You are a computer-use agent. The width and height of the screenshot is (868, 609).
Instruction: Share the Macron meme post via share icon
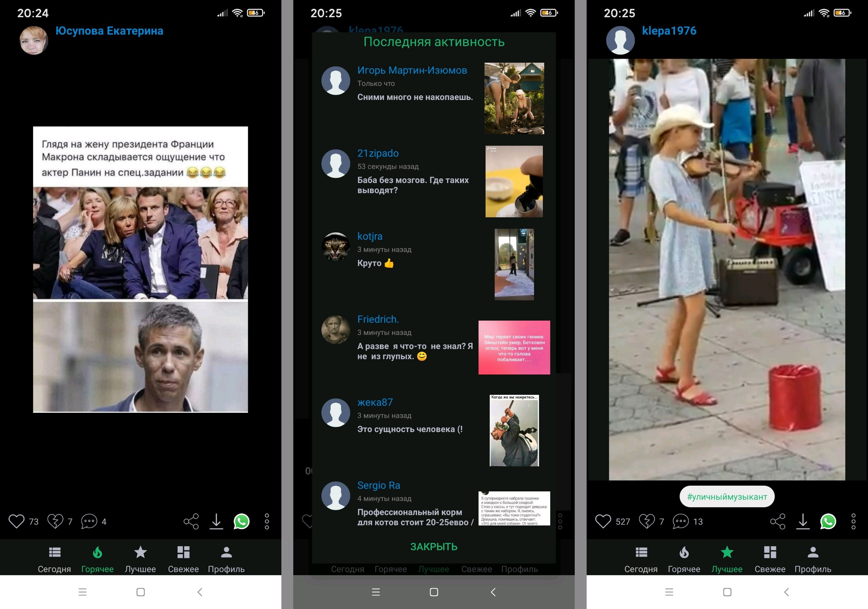coord(191,521)
